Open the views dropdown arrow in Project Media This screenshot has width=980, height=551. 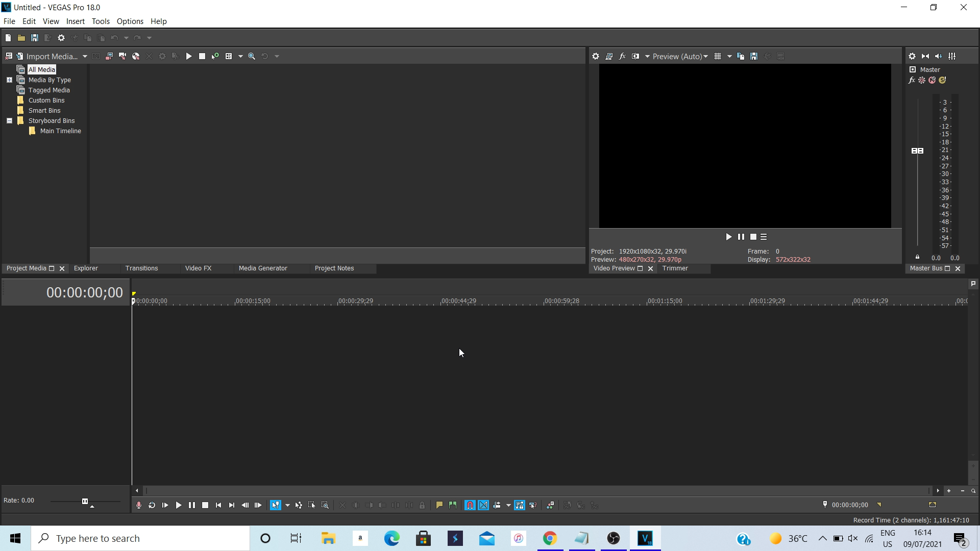[240, 56]
